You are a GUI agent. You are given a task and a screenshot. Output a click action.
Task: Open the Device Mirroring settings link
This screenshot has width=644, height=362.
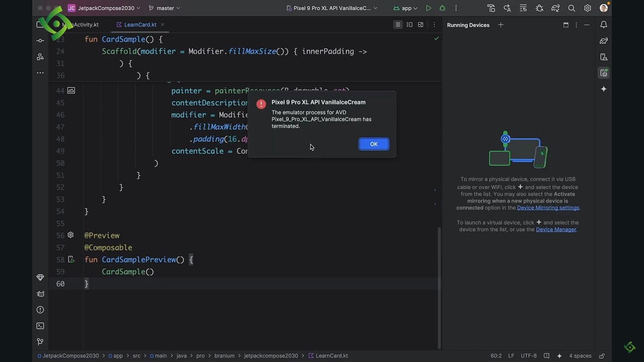click(548, 208)
